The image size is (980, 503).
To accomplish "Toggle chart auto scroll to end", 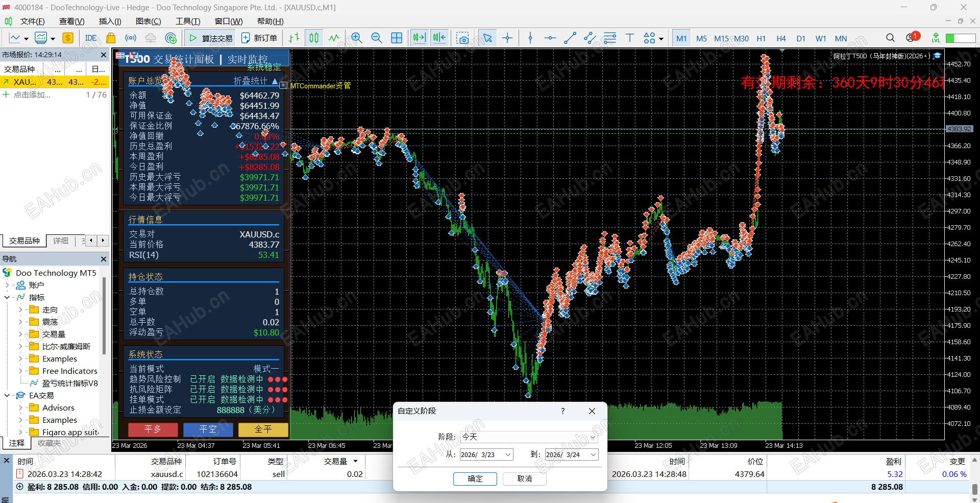I will [419, 38].
